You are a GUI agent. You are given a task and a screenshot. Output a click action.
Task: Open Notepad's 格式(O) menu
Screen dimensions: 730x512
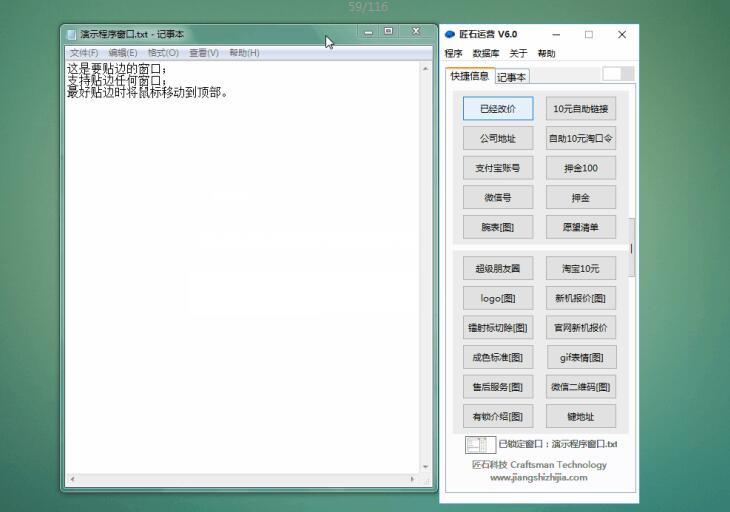(163, 53)
